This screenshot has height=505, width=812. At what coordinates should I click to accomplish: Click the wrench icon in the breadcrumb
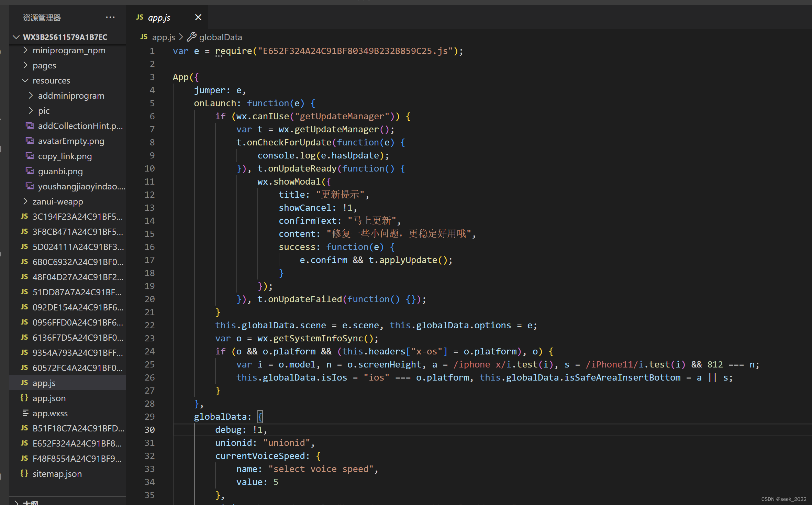[191, 37]
